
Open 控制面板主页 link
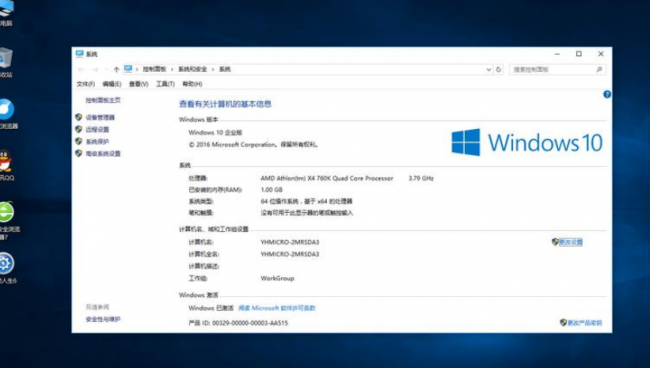pyautogui.click(x=103, y=100)
